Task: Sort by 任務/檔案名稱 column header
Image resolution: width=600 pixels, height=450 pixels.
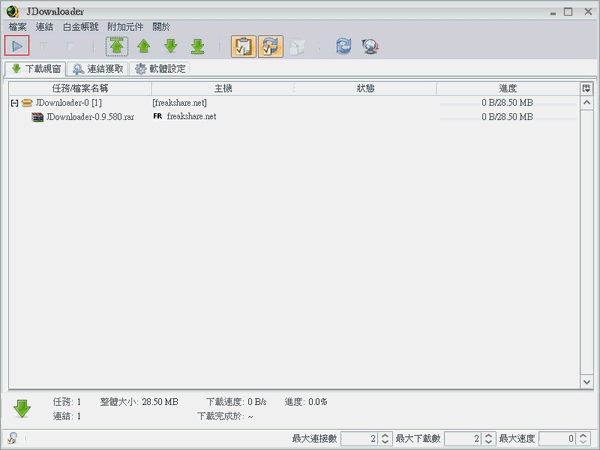Action: 80,88
